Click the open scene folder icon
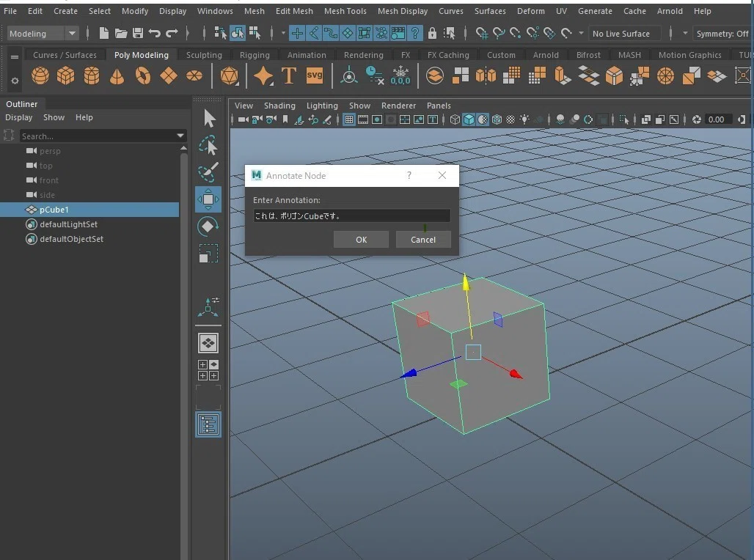The height and width of the screenshot is (560, 754). click(x=121, y=33)
